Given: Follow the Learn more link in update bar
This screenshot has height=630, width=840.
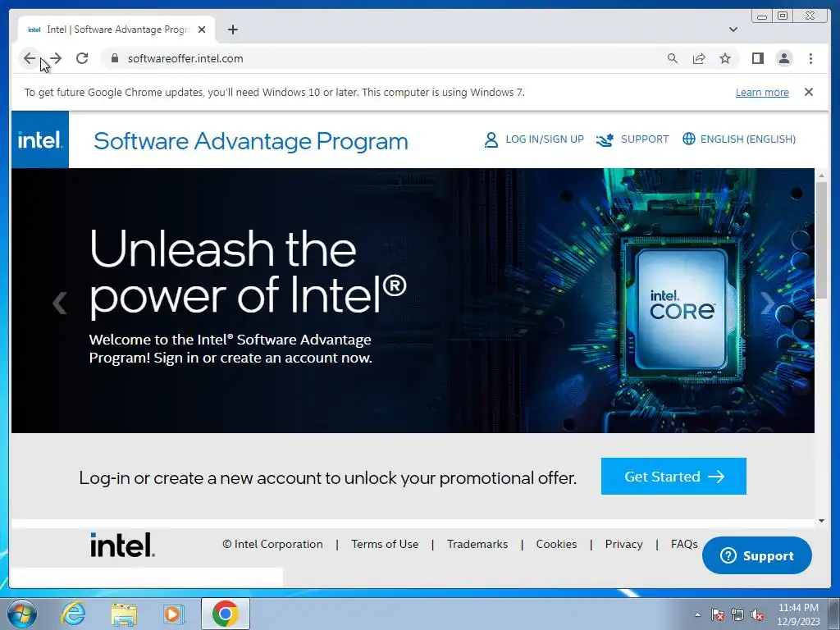Looking at the screenshot, I should 762,92.
